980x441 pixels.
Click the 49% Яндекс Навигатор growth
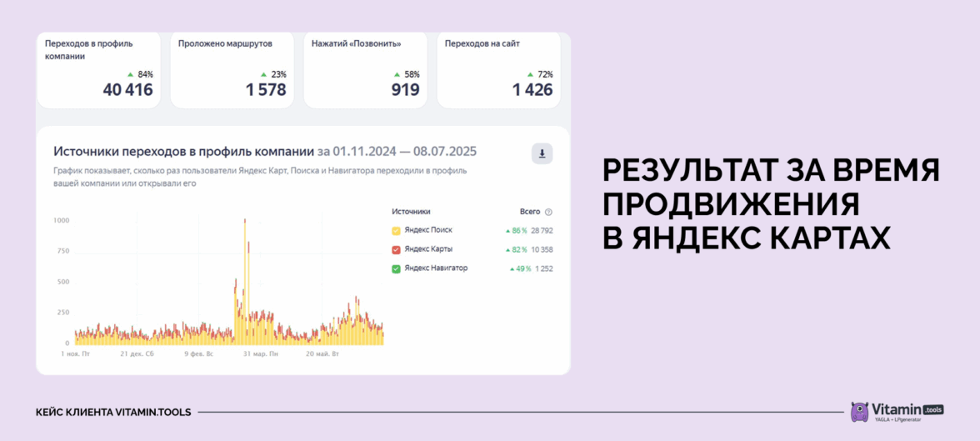(x=520, y=269)
